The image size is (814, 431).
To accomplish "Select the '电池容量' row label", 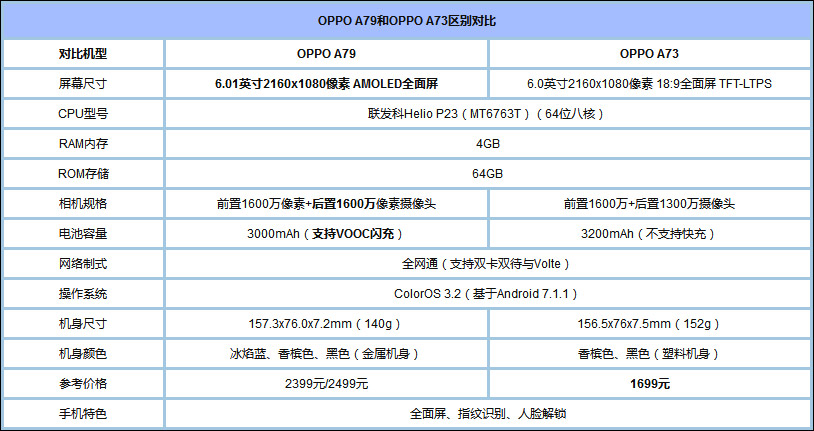I will [83, 234].
